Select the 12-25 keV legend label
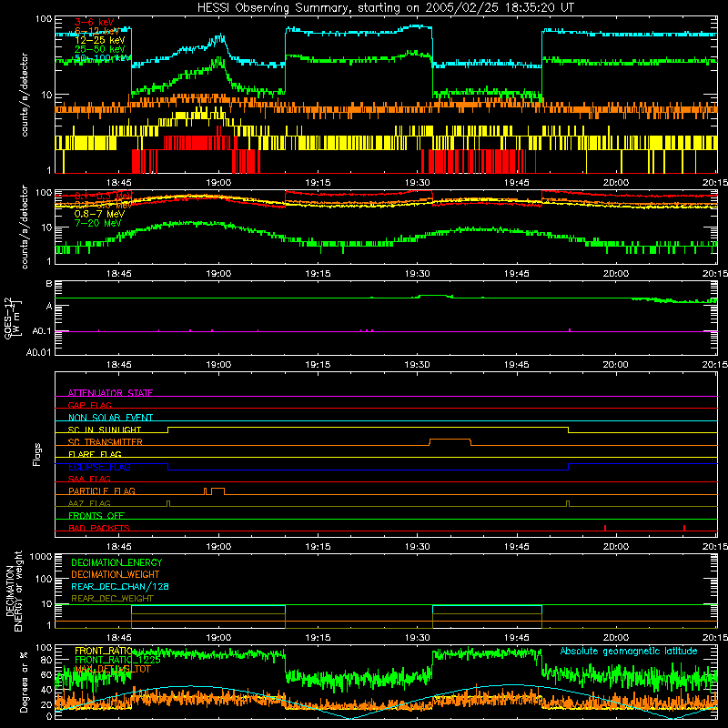Image resolution: width=728 pixels, height=728 pixels. pyautogui.click(x=99, y=40)
